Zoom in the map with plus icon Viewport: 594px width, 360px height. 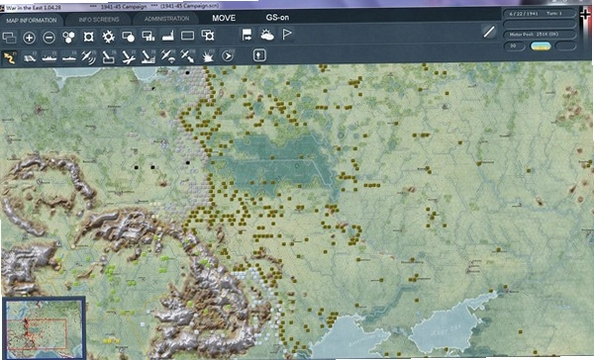click(29, 38)
